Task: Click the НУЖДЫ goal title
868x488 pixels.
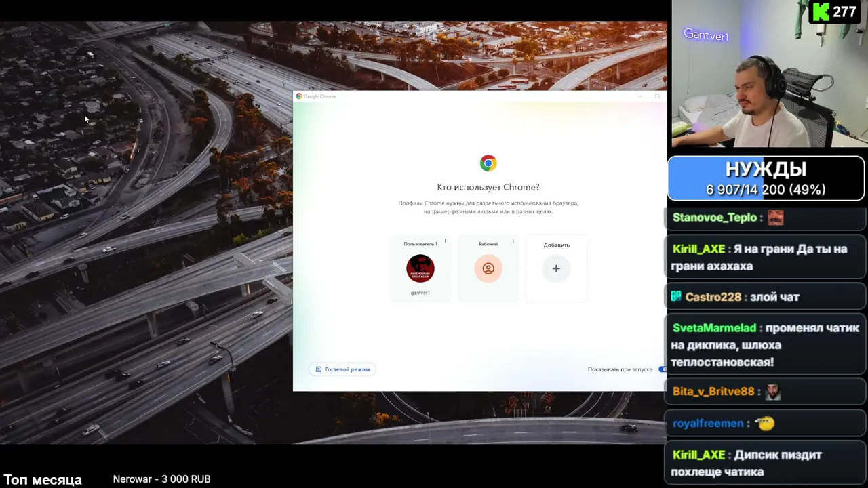Action: tap(766, 169)
